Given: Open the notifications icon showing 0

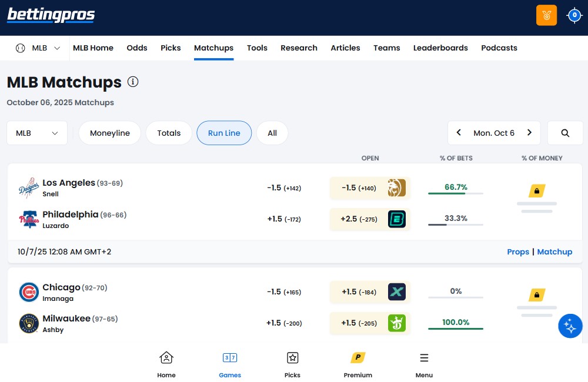Looking at the screenshot, I should point(574,15).
